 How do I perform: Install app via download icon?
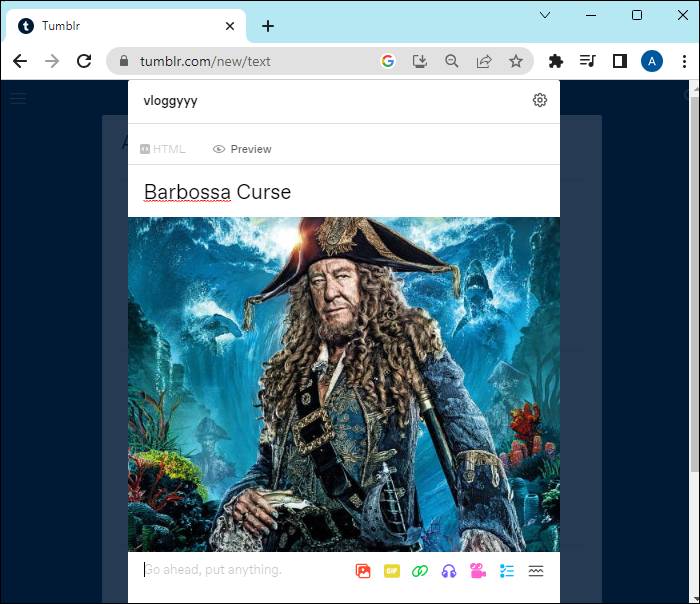(420, 61)
